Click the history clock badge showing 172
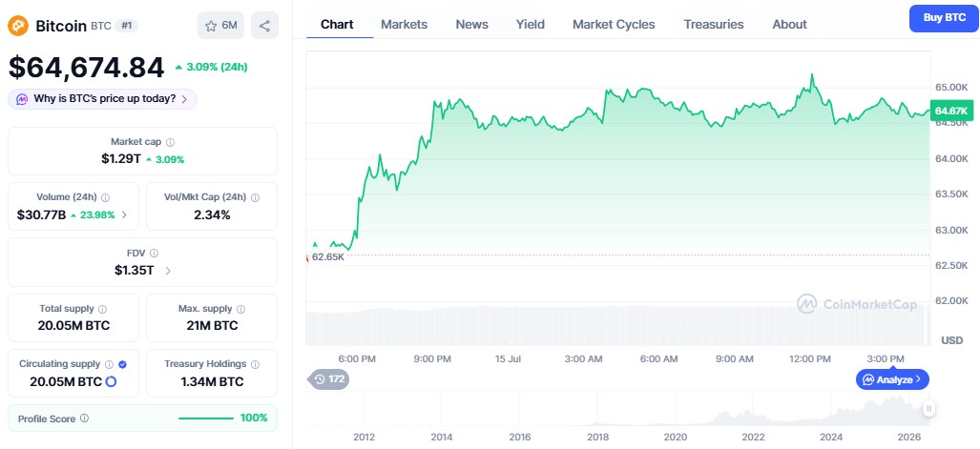Screen dimensions: 980x449 tap(329, 379)
